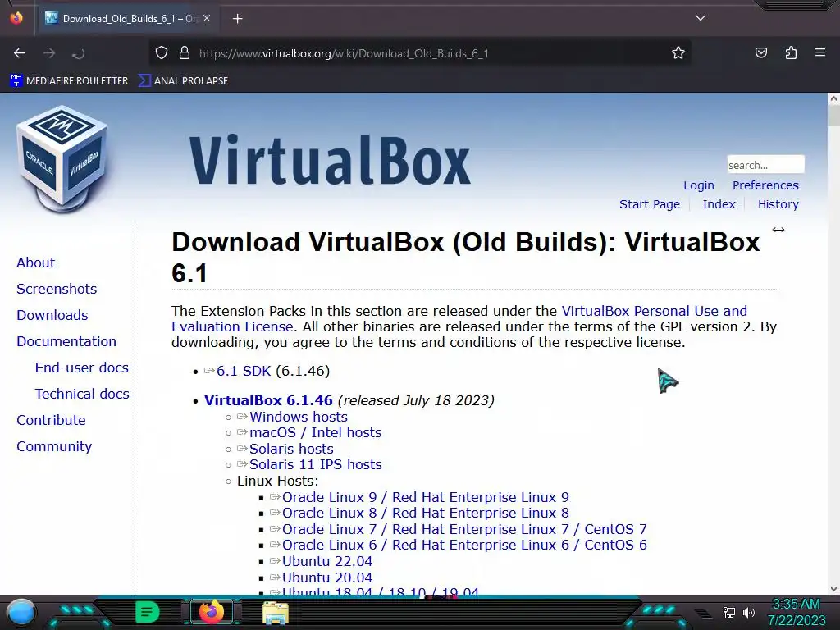
Task: Open the tracking protection shield icon
Action: [x=162, y=53]
